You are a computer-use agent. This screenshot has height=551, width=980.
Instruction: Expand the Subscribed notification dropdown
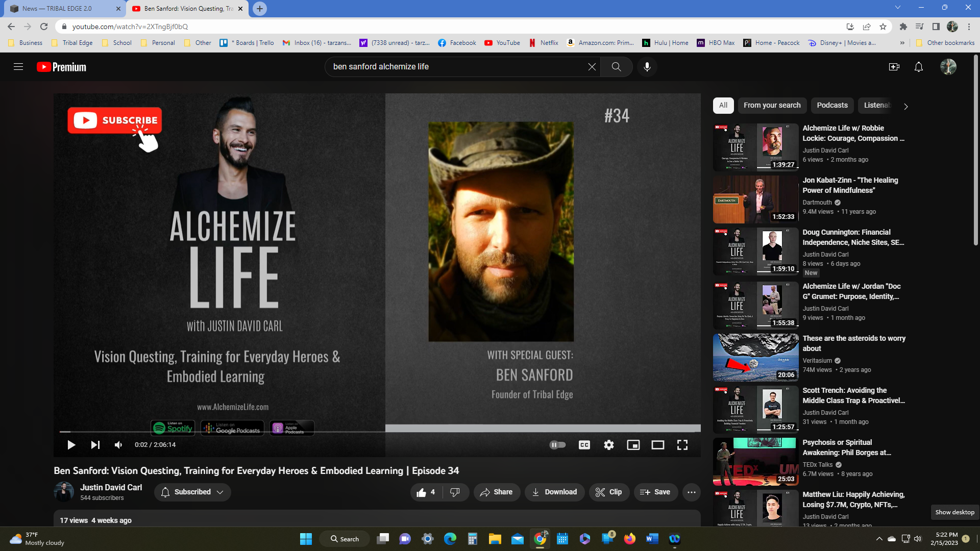coord(192,492)
